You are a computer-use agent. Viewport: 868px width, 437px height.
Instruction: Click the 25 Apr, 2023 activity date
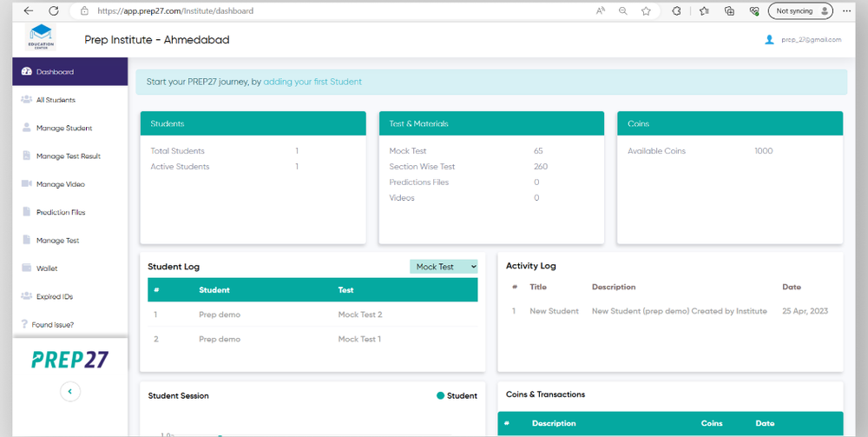805,311
